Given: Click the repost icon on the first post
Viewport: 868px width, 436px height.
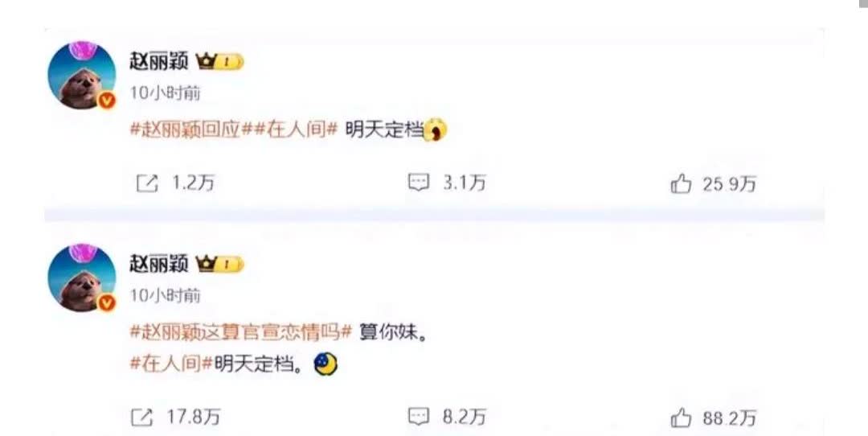Looking at the screenshot, I should (x=147, y=183).
